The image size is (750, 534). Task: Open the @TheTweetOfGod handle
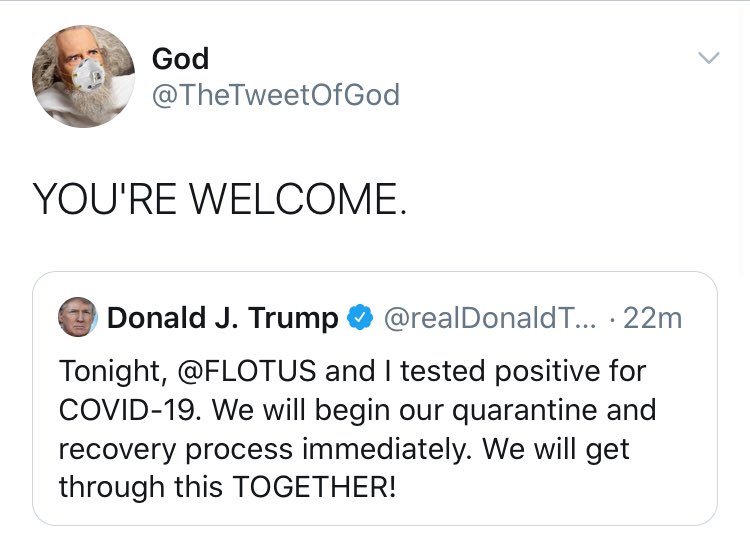click(275, 95)
